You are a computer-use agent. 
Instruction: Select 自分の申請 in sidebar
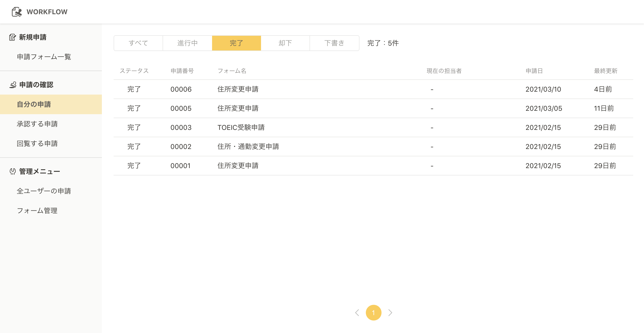click(34, 104)
